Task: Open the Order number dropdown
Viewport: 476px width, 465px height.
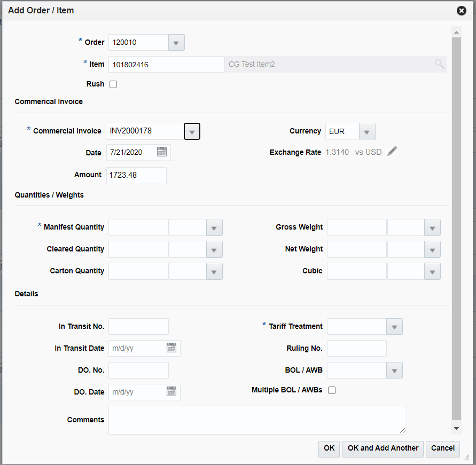Action: [x=176, y=42]
